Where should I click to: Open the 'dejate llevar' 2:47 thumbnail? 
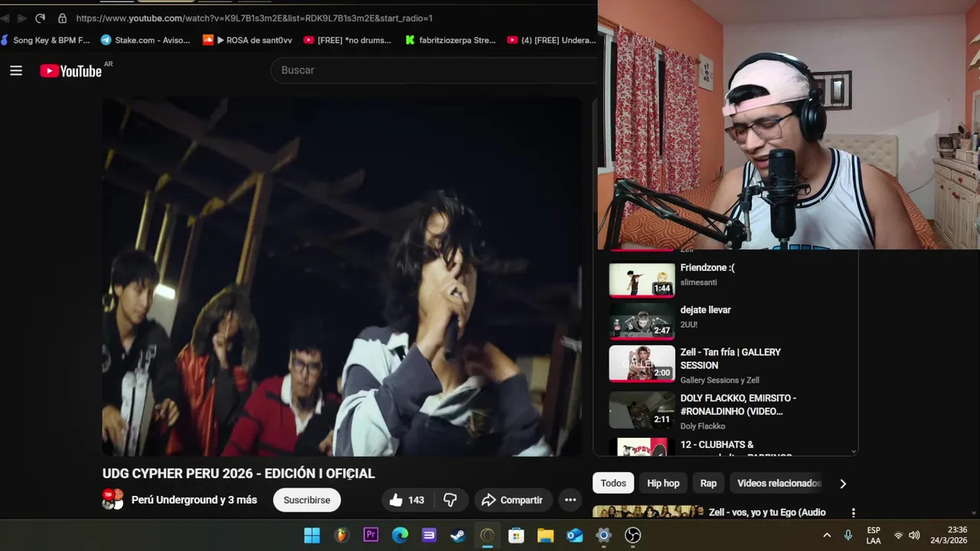(642, 321)
